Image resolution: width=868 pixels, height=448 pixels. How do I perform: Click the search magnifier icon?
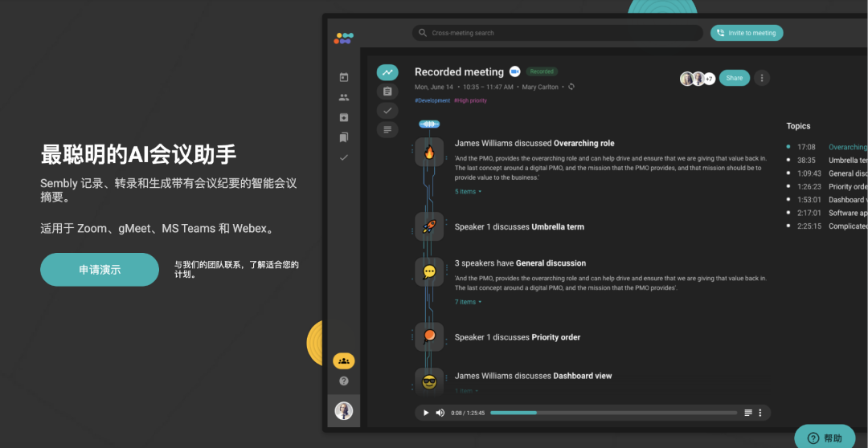pyautogui.click(x=423, y=33)
